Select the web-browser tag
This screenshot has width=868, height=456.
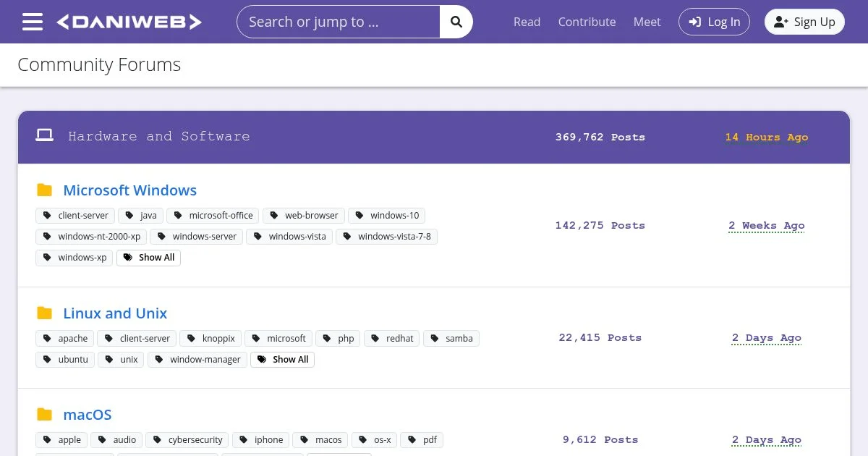point(303,216)
